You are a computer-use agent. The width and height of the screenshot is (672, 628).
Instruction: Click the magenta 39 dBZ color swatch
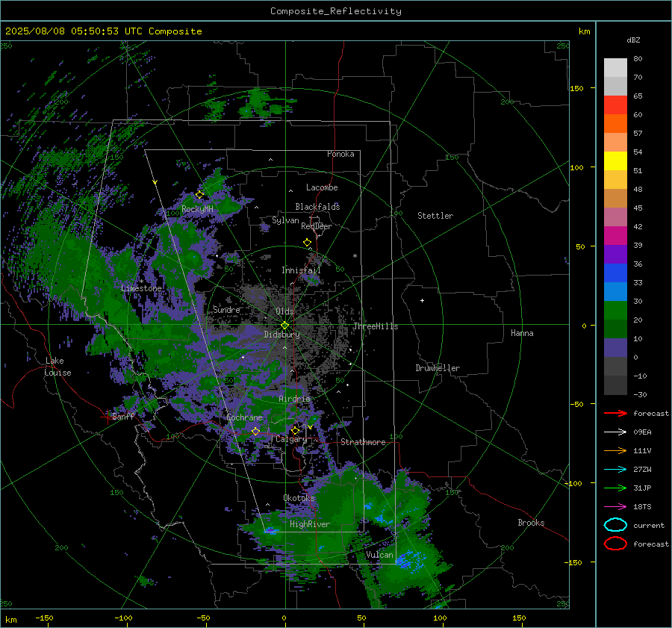coord(615,235)
